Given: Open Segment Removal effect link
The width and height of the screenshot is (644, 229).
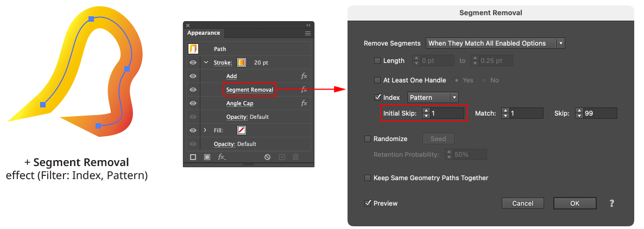Looking at the screenshot, I should [x=249, y=90].
